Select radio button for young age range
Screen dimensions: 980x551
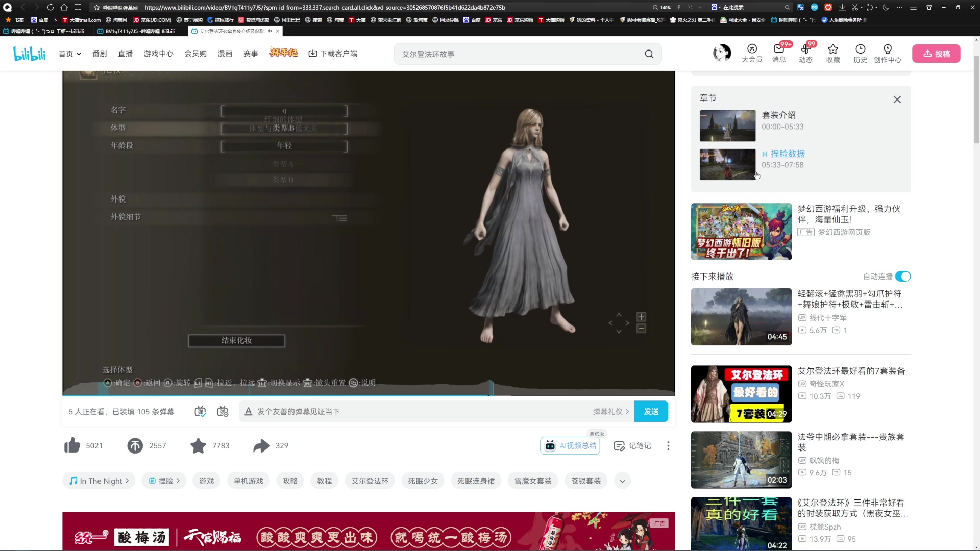(284, 145)
